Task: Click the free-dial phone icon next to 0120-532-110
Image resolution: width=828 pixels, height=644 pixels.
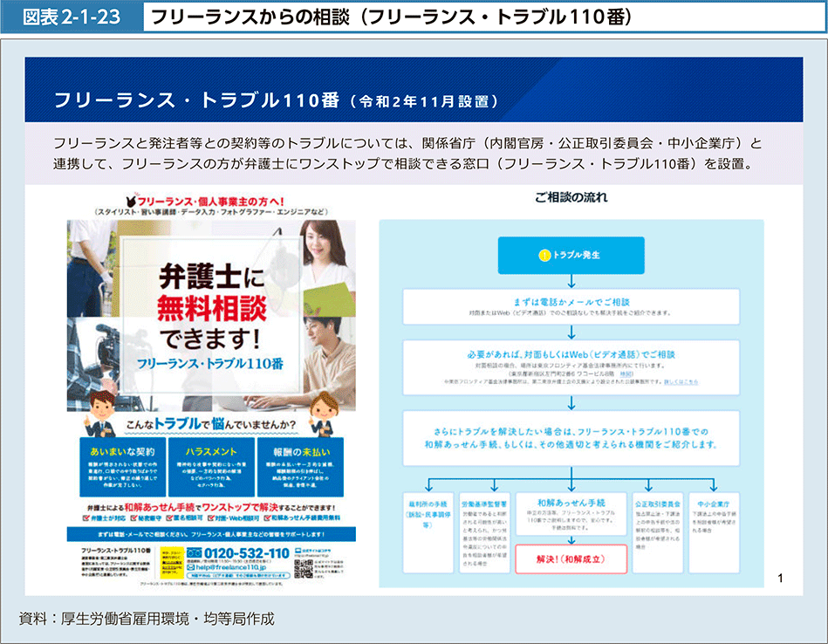Action: click(x=193, y=554)
